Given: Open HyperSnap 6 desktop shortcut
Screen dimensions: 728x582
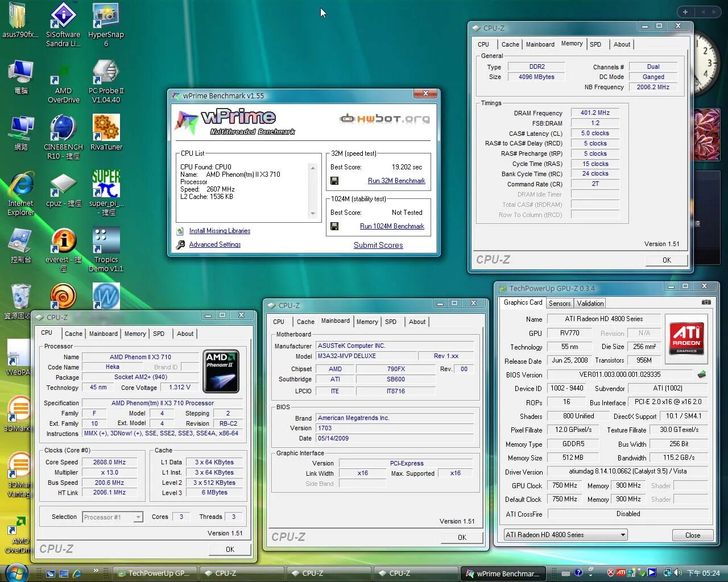Looking at the screenshot, I should pos(106,24).
